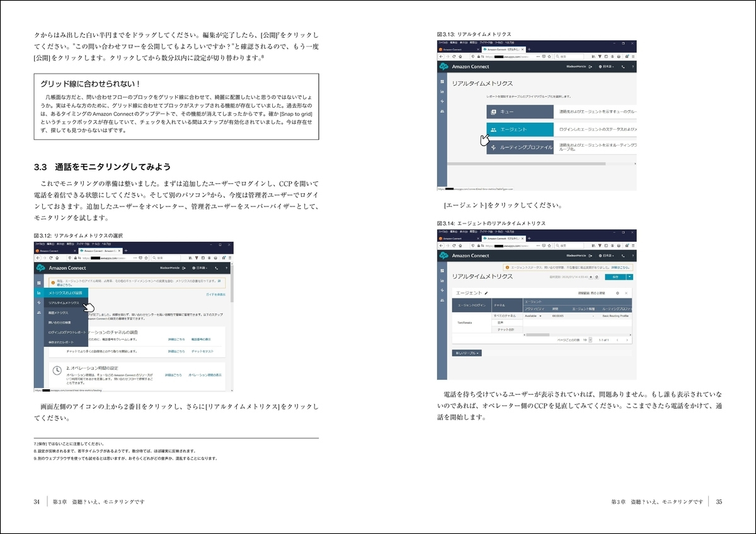
Task: Click ガイドを非表示 link in figure 3.12
Action: point(215,295)
